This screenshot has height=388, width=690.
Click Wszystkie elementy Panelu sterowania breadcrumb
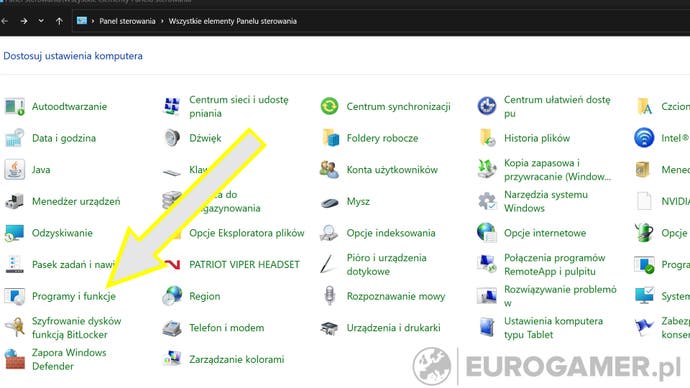[233, 21]
